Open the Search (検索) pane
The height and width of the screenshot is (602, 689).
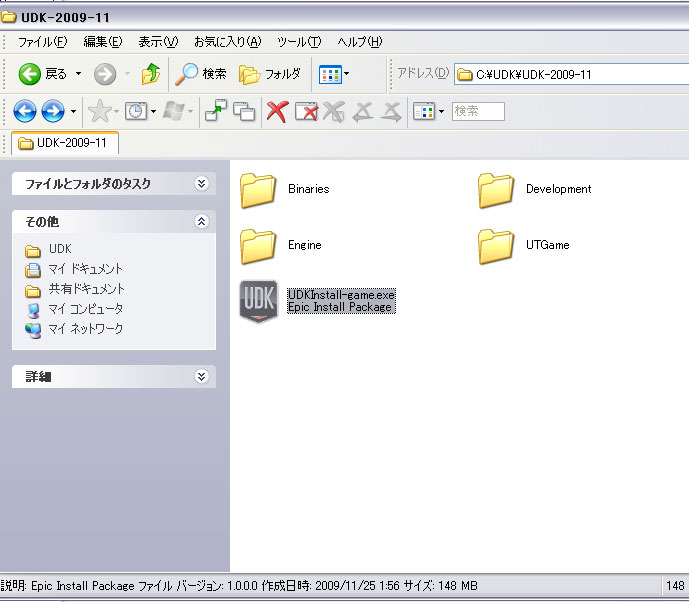(x=201, y=74)
